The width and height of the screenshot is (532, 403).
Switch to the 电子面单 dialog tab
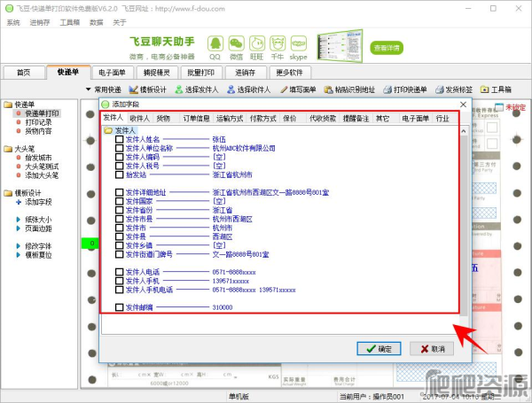pos(415,119)
